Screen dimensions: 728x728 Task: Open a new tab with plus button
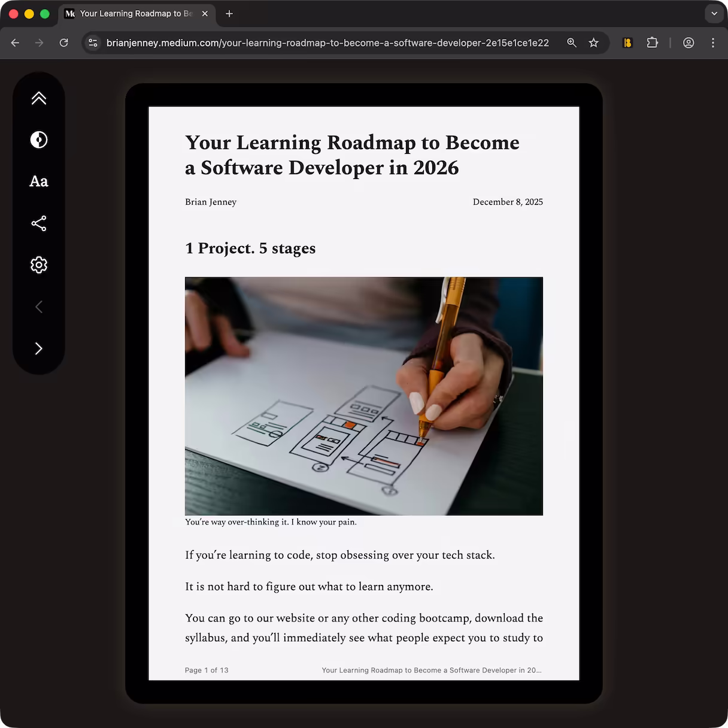click(x=229, y=13)
